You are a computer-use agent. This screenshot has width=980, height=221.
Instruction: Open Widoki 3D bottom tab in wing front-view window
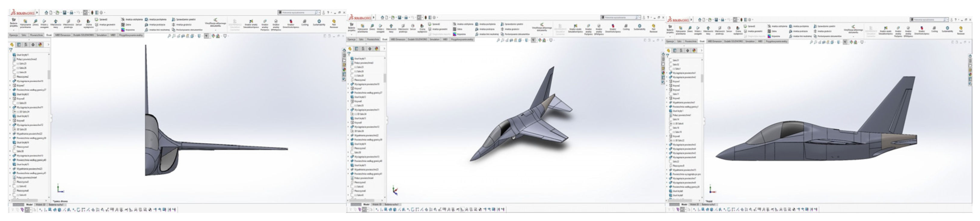[40, 205]
